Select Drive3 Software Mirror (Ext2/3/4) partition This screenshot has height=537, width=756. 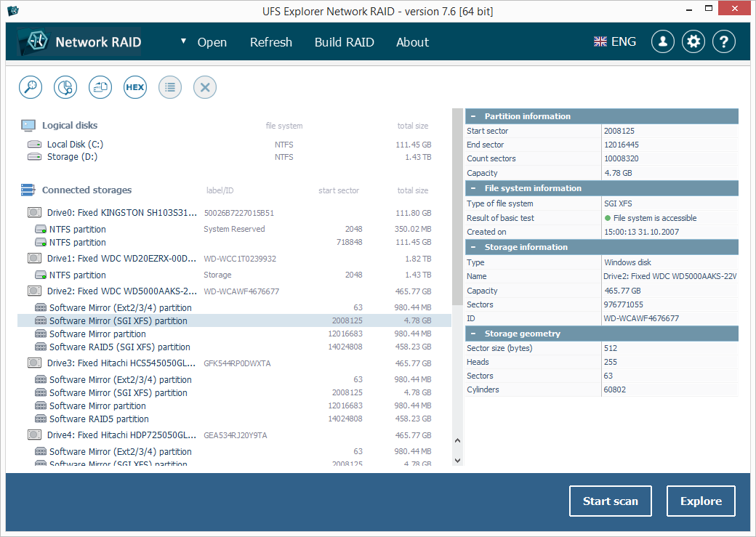(234, 379)
